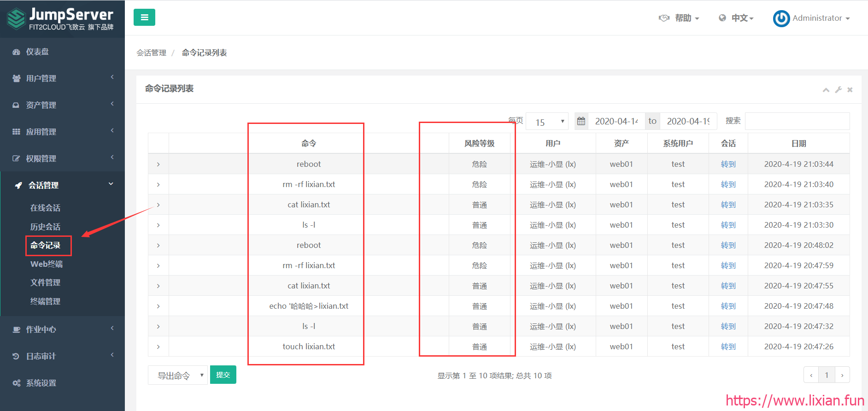This screenshot has width=868, height=411.
Task: Click the history icon next to 日志审计
Action: [16, 357]
